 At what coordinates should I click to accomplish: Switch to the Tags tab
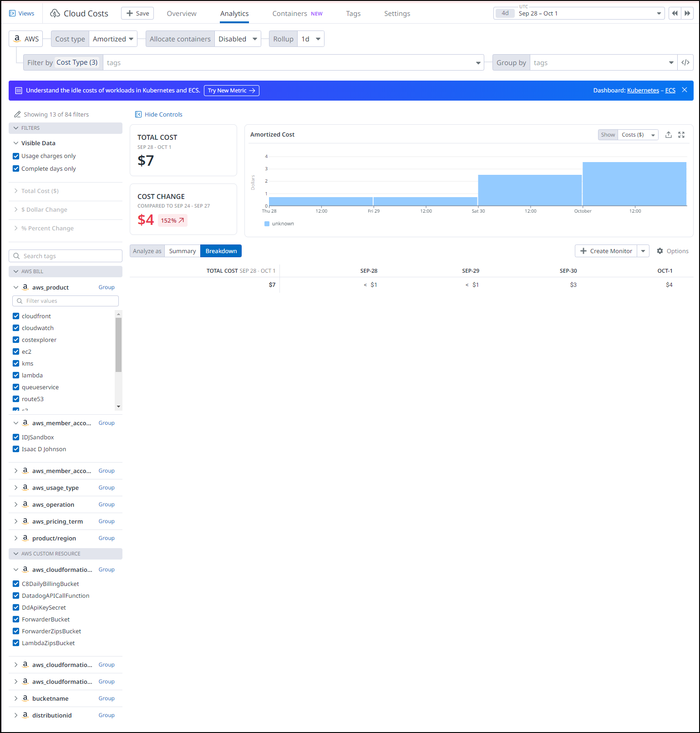point(353,14)
